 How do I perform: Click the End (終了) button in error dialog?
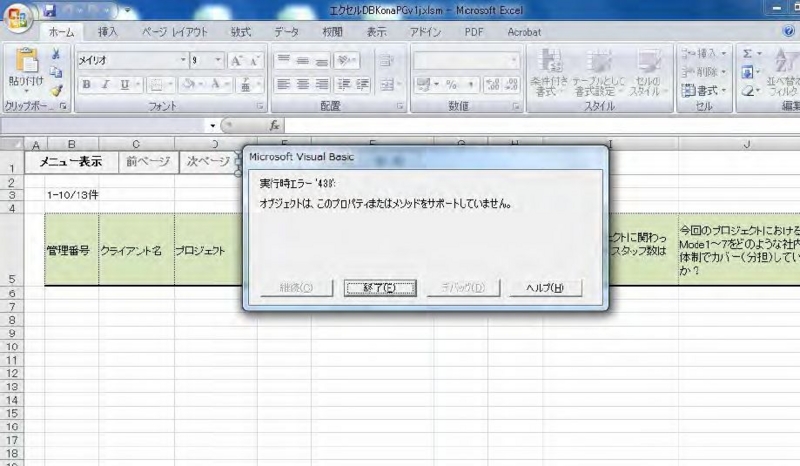(x=380, y=288)
